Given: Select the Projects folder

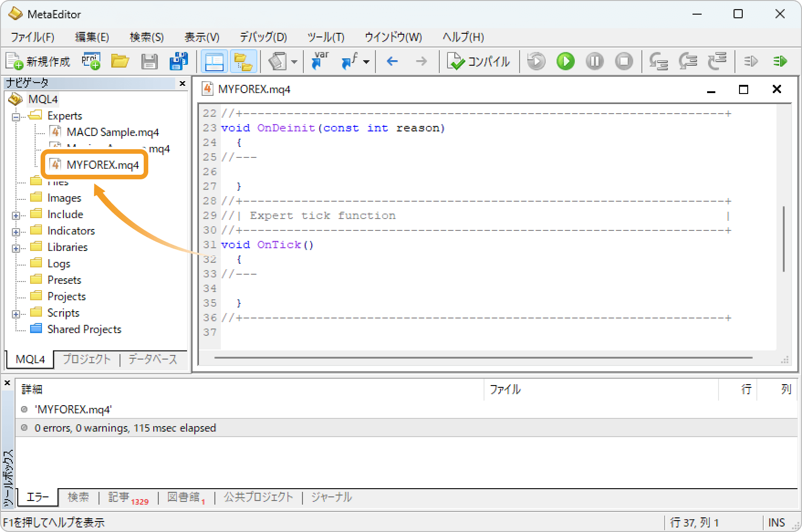Looking at the screenshot, I should (67, 297).
